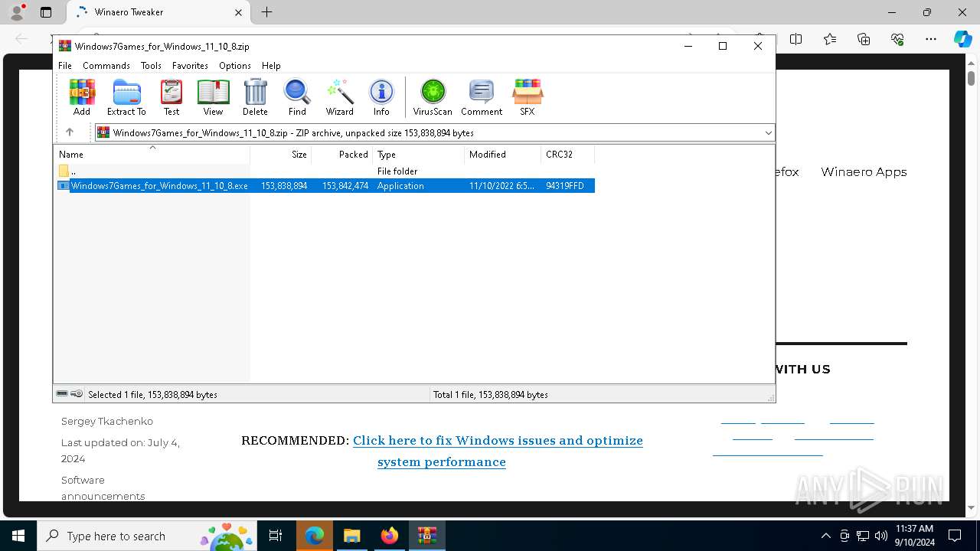Open a new browser tab

point(266,12)
